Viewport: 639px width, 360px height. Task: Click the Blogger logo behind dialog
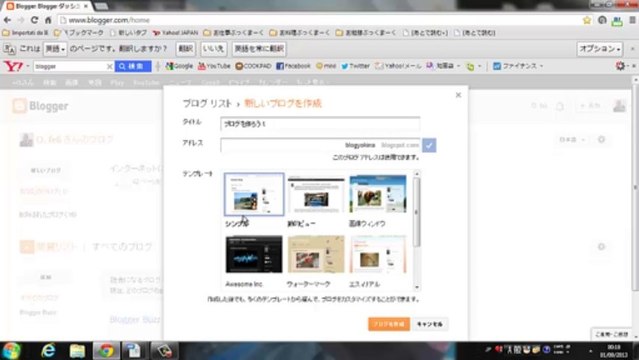click(x=40, y=106)
